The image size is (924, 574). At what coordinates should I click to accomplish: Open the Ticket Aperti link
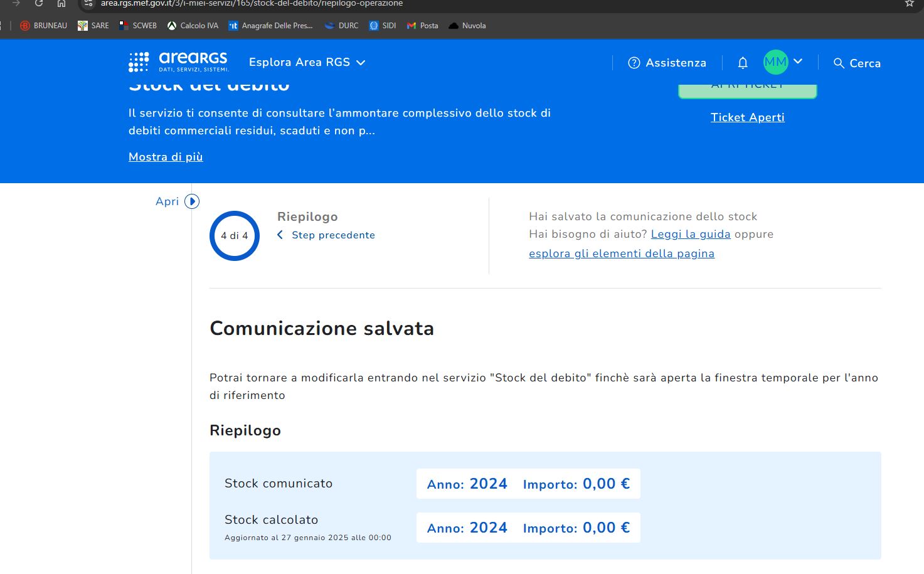click(748, 117)
